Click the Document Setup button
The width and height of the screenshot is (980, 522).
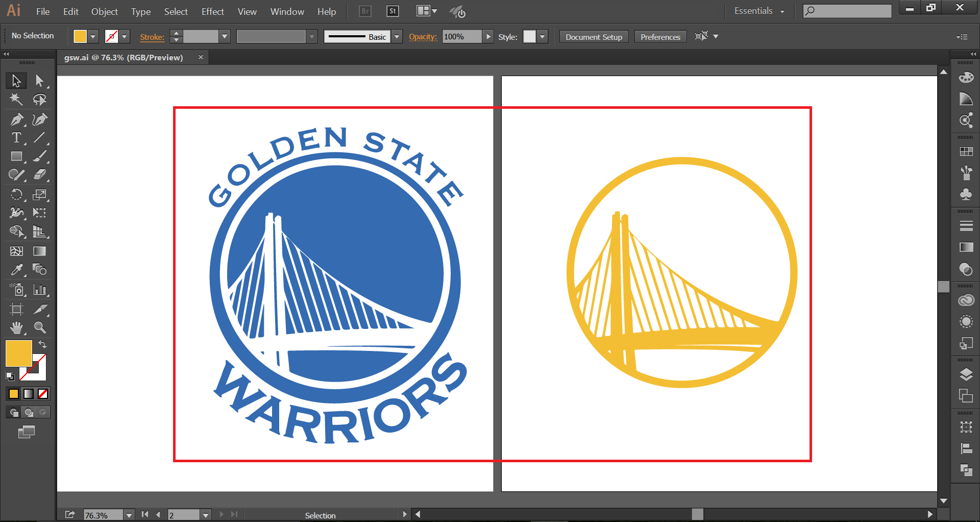click(594, 37)
